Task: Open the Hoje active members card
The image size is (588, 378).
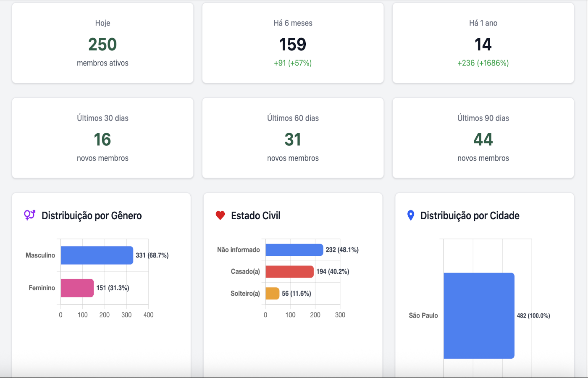Action: pos(102,42)
